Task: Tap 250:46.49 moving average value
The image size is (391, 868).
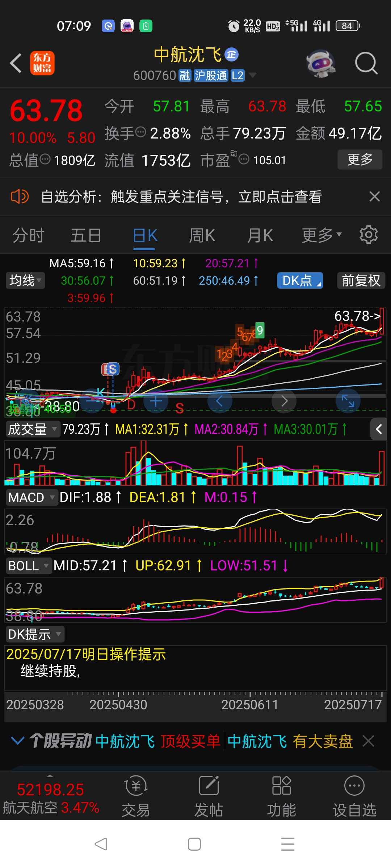Action: [228, 281]
